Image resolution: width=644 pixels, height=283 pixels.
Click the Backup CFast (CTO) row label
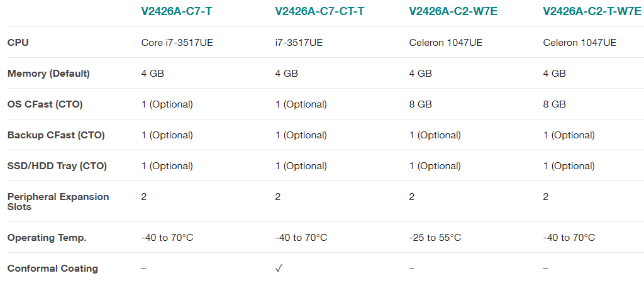(x=56, y=135)
